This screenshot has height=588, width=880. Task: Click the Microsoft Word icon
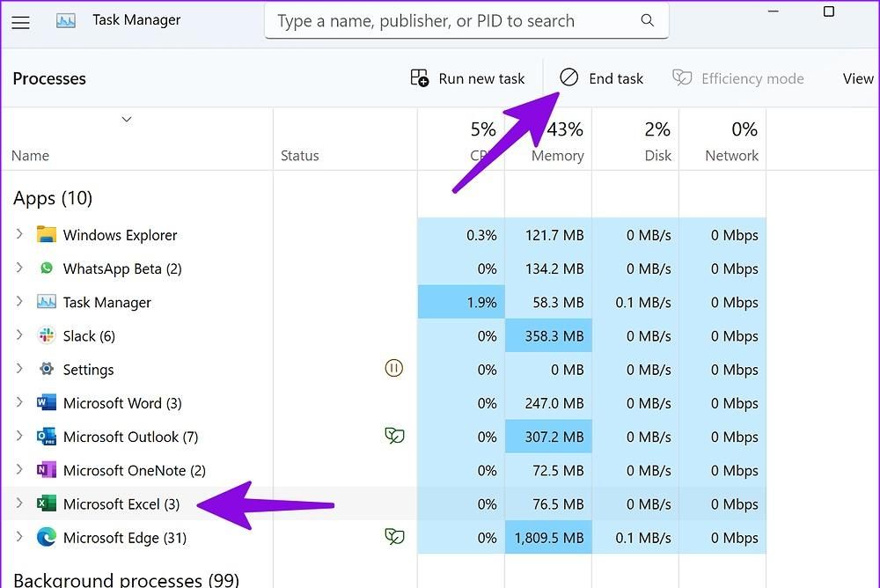pos(46,402)
